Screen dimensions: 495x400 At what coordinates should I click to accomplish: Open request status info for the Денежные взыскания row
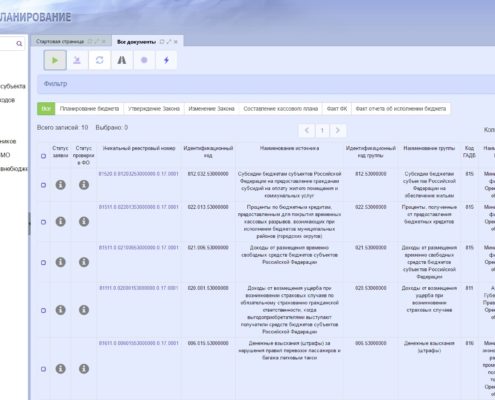60,369
